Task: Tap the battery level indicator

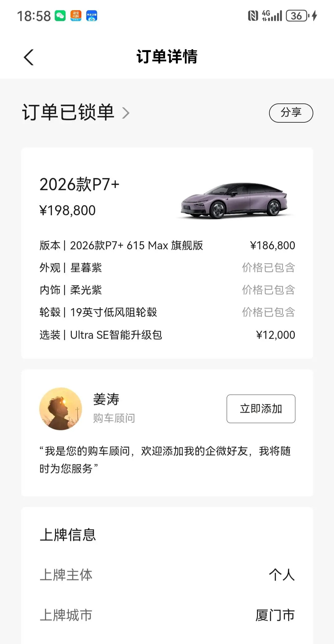Action: [x=297, y=16]
